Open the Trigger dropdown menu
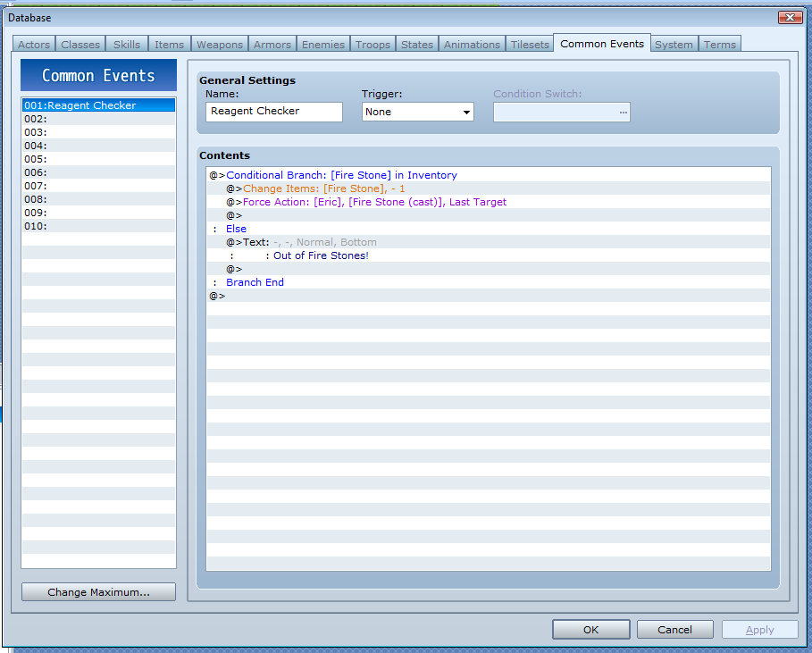This screenshot has height=653, width=812. click(x=417, y=112)
